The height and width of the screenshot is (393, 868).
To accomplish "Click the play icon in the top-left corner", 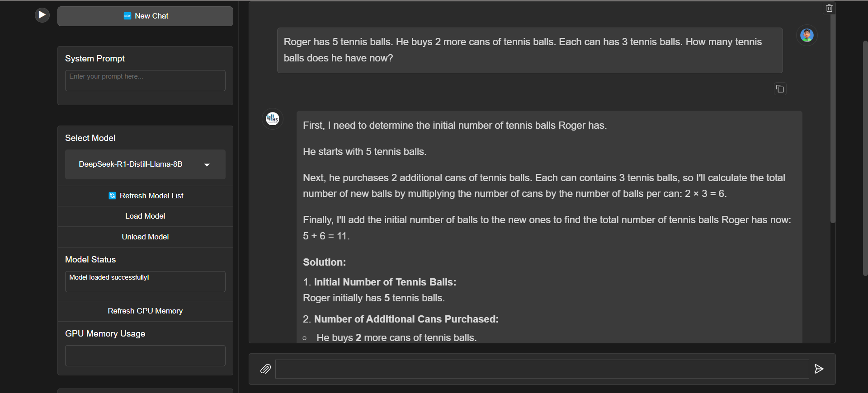I will 42,14.
